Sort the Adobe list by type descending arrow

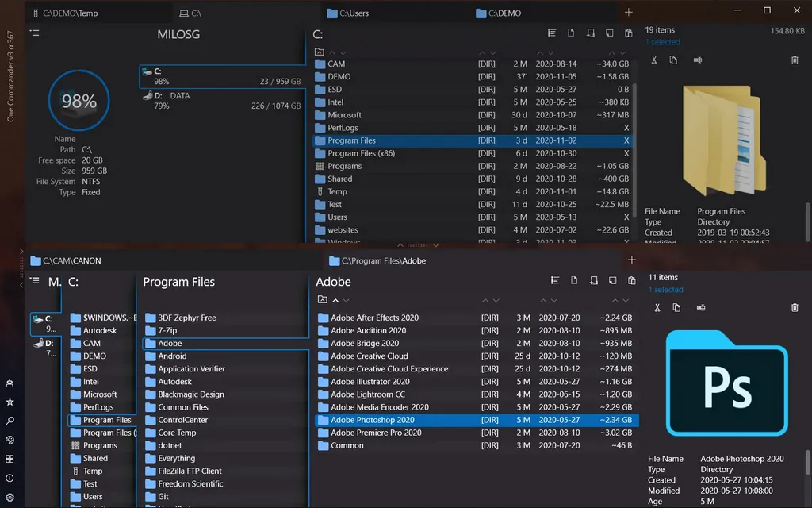tap(496, 301)
